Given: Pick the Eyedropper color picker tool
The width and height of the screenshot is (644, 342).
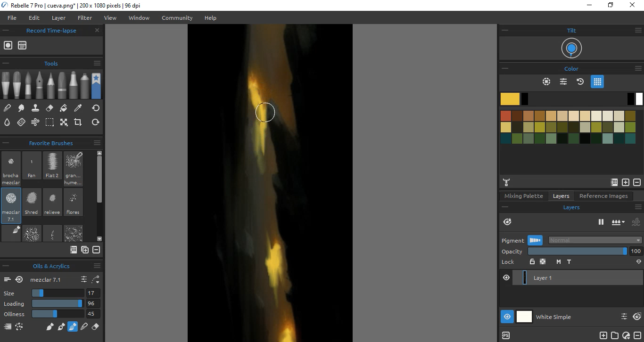Looking at the screenshot, I should (78, 108).
